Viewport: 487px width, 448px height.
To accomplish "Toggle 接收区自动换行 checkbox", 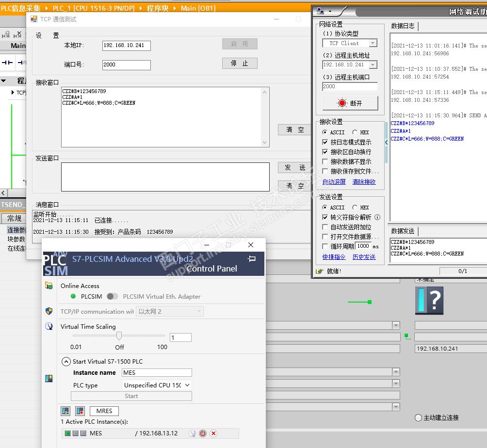I will pos(325,152).
